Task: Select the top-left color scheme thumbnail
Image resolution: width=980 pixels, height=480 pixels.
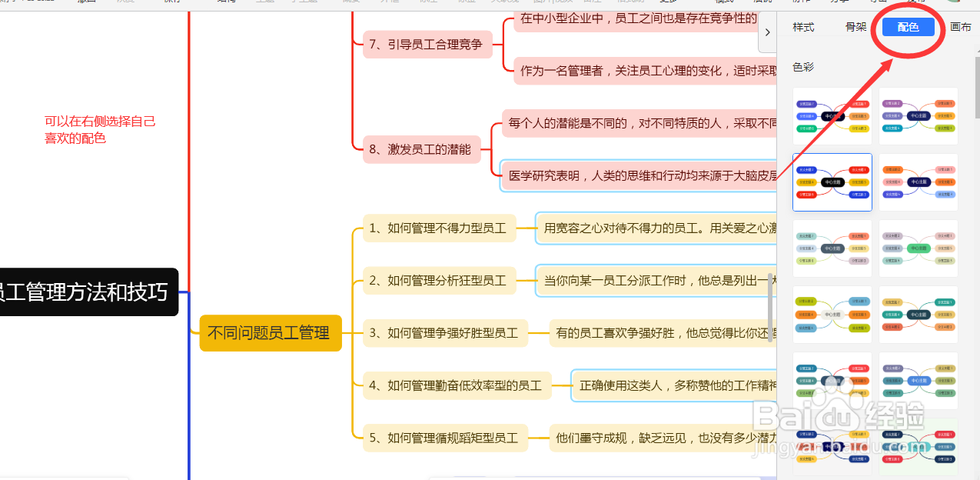Action: click(832, 115)
